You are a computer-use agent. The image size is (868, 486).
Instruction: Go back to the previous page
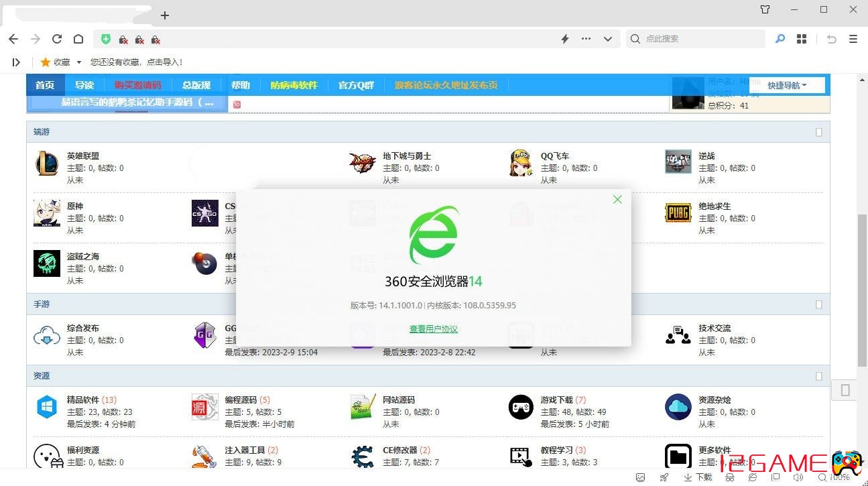pyautogui.click(x=13, y=39)
